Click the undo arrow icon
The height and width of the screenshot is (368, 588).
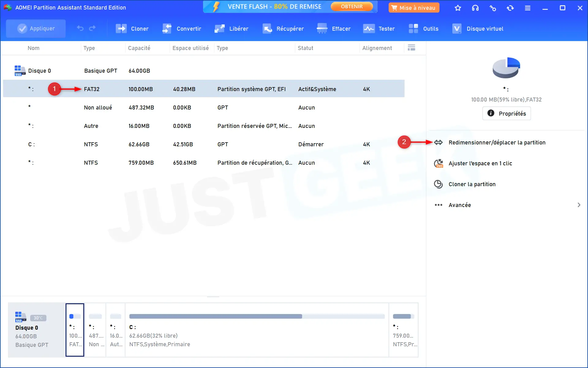[80, 29]
